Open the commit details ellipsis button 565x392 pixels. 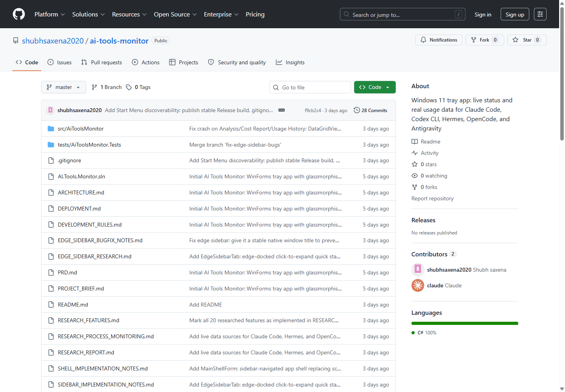point(282,110)
